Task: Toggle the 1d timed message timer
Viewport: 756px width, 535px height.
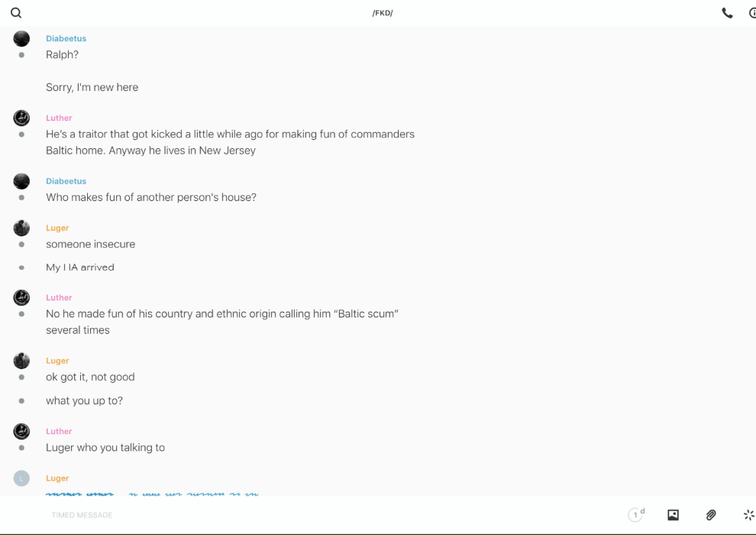Action: 636,515
